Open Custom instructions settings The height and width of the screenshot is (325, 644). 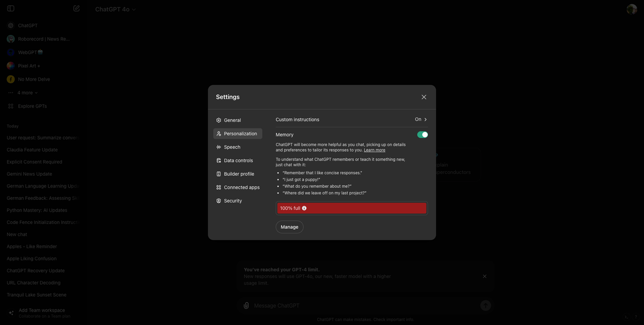point(351,119)
